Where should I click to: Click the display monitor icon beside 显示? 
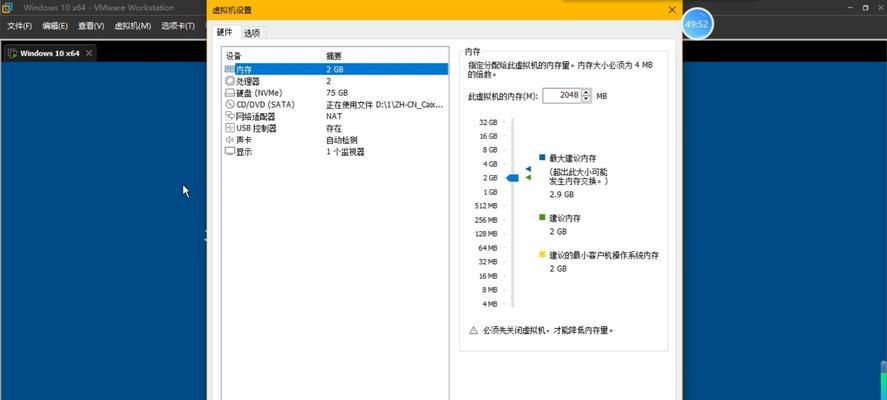pos(230,152)
